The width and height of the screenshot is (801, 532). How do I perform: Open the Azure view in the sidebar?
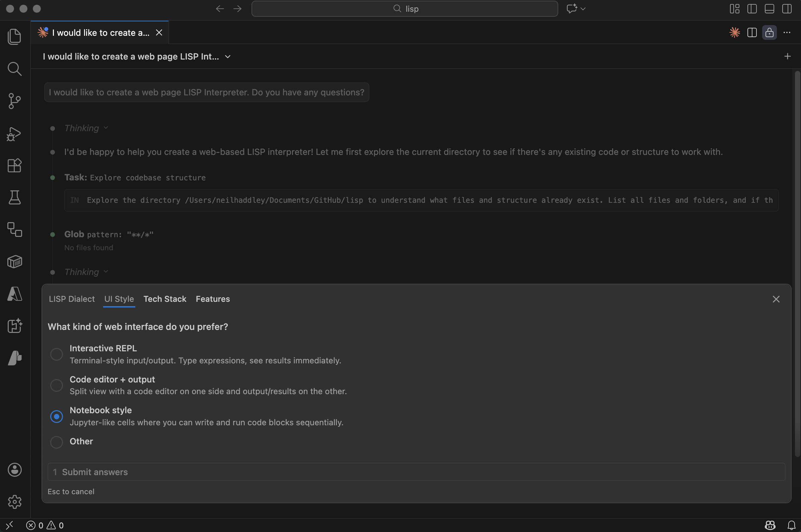[14, 294]
